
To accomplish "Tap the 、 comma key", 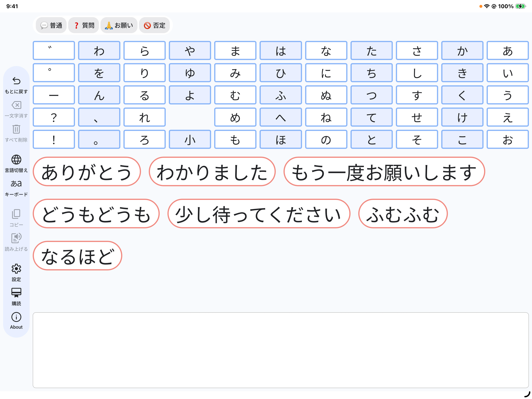I will click(x=99, y=117).
